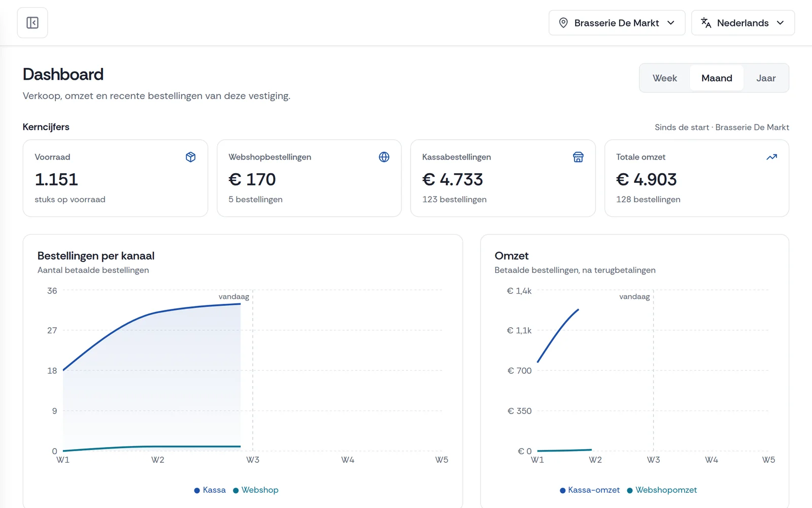
Task: Click the '128 bestellingen' text
Action: coord(648,200)
